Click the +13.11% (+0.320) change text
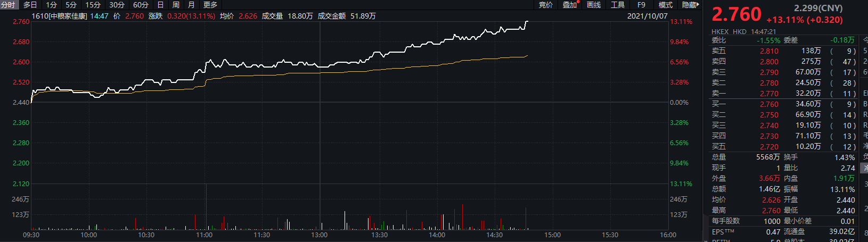This screenshot has width=868, height=242. coord(805,20)
